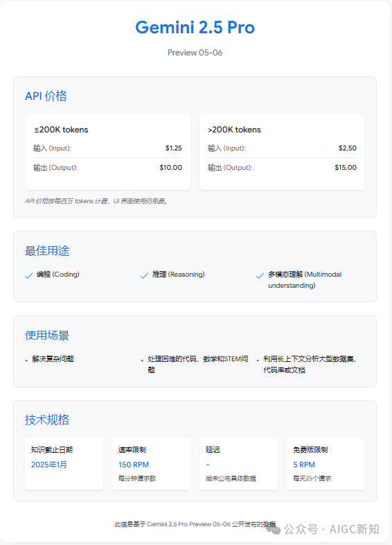Viewport: 392px width, 545px height.
Task: Click the 知识截止日期 card label
Action: pyautogui.click(x=52, y=450)
